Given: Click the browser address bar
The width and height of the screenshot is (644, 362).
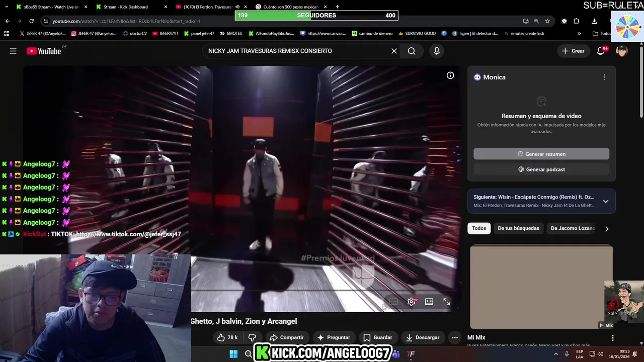Looking at the screenshot, I should [282, 21].
